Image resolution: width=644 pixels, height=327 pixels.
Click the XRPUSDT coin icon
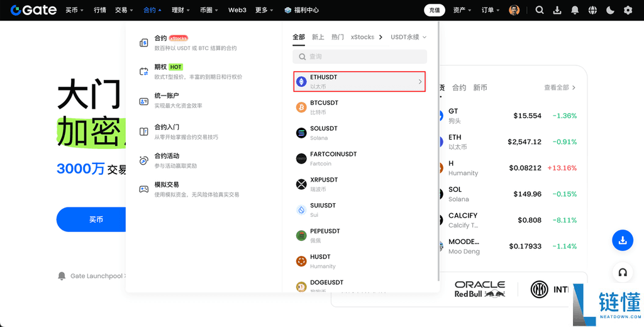pyautogui.click(x=301, y=184)
